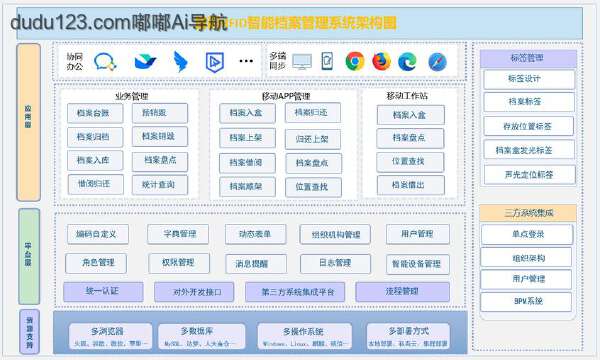Screen dimensions: 600x360
Task: Open the Google Chrome icon
Action: tap(355, 61)
